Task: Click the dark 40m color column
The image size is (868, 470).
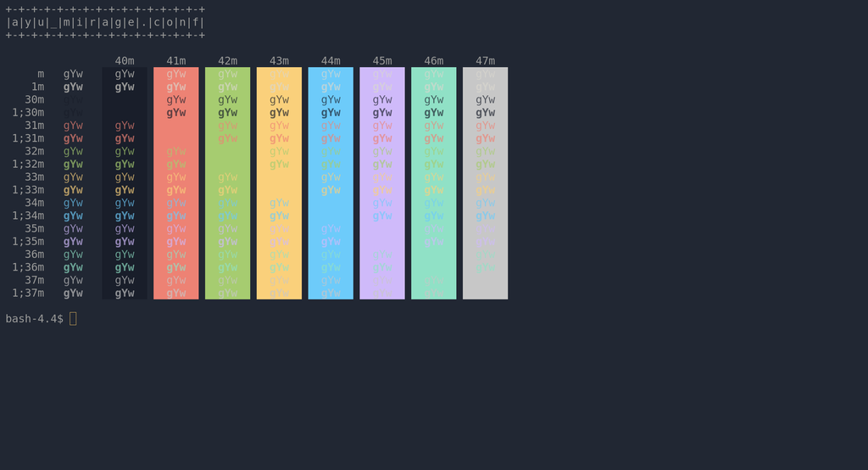Action: 125,183
